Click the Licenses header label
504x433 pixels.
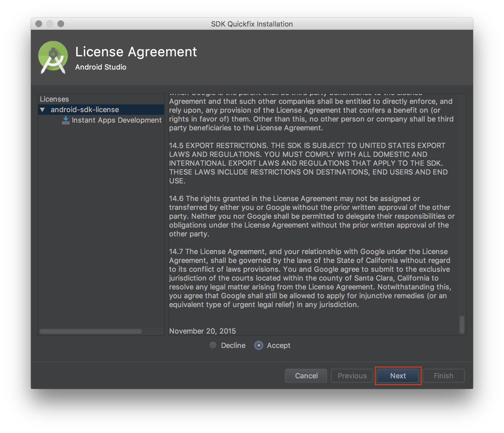54,99
